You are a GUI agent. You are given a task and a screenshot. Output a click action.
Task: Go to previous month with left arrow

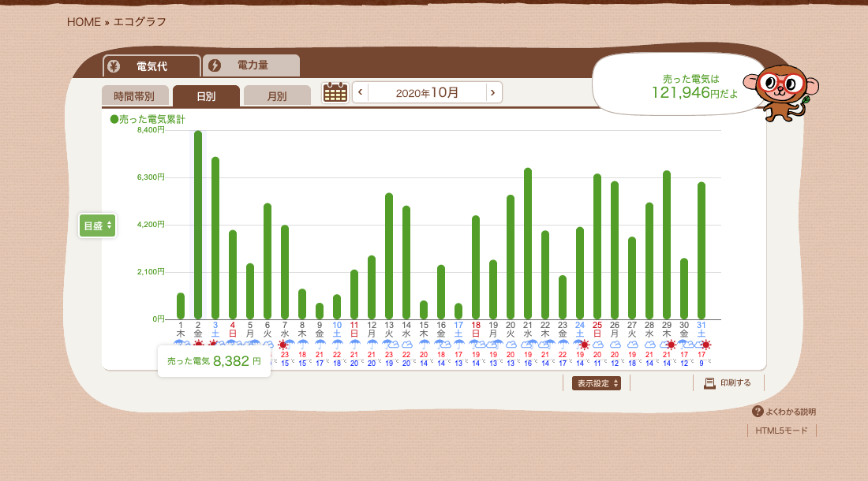(x=361, y=92)
